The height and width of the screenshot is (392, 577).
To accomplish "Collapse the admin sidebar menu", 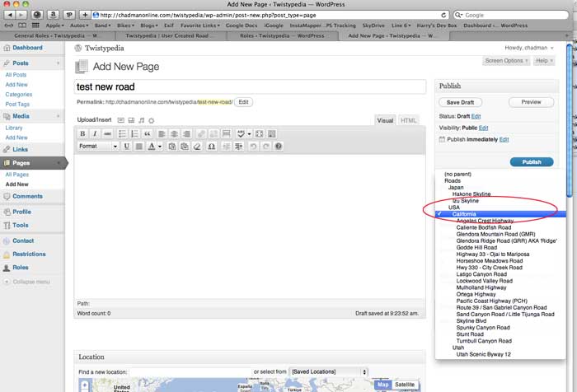I will pos(31,282).
